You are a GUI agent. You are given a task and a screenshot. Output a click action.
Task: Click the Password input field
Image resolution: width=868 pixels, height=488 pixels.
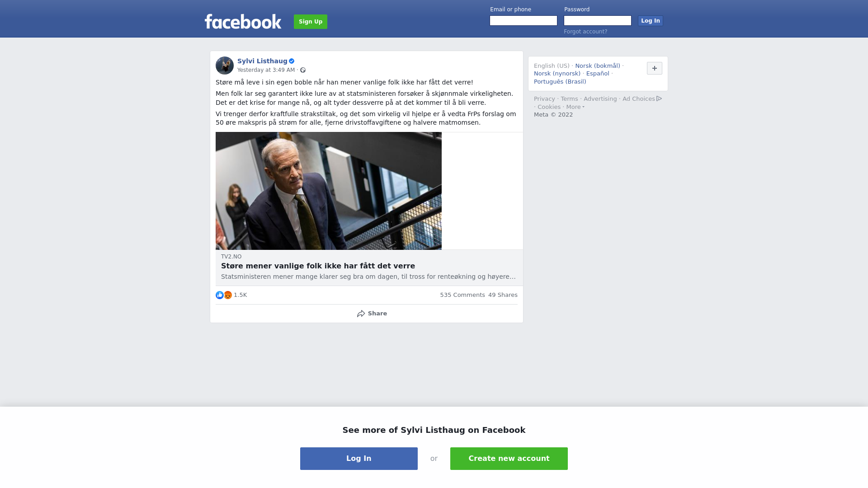(x=598, y=21)
